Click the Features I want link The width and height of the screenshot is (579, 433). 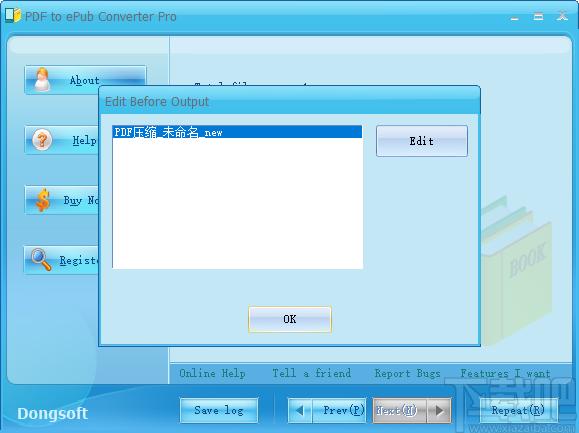pos(505,374)
